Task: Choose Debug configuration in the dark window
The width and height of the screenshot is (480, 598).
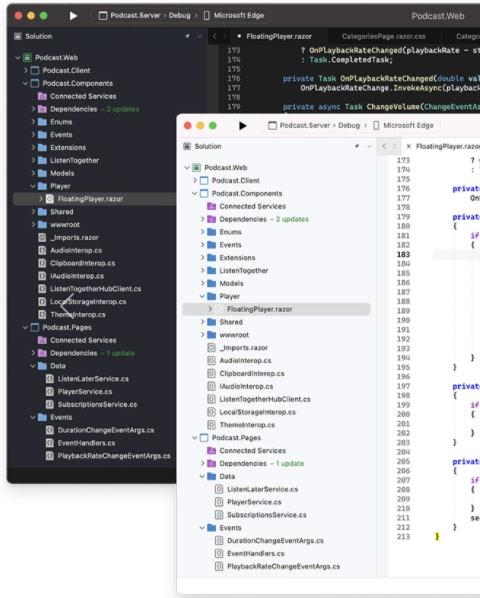Action: coord(179,16)
